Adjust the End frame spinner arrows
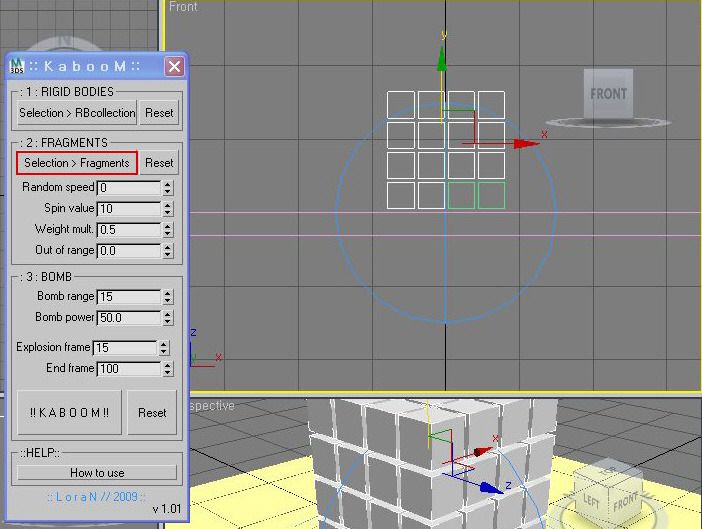702x529 pixels. tap(167, 369)
